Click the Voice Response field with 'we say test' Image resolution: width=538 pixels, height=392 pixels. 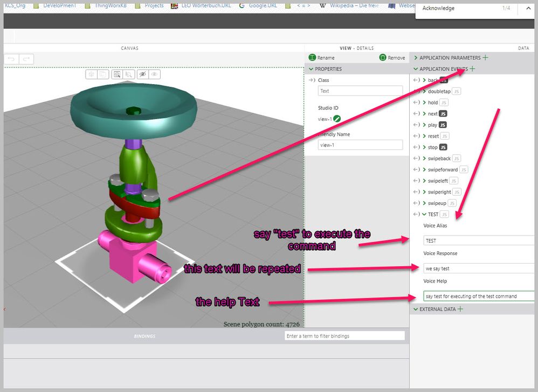[x=479, y=269]
